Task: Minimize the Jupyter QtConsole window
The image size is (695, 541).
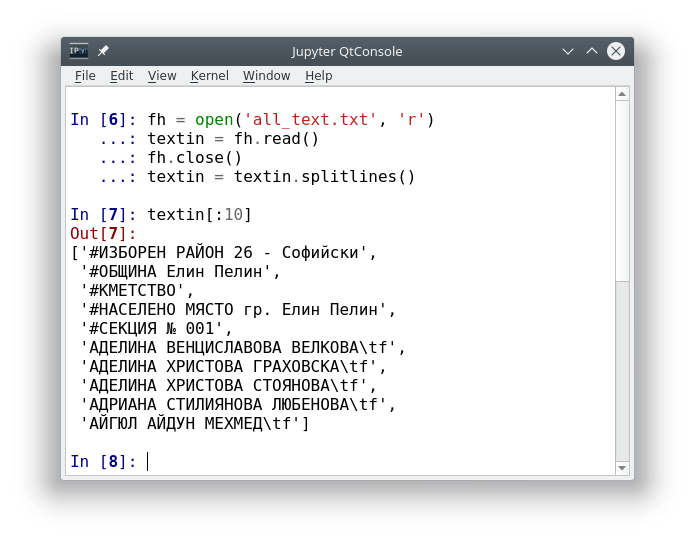Action: [568, 51]
